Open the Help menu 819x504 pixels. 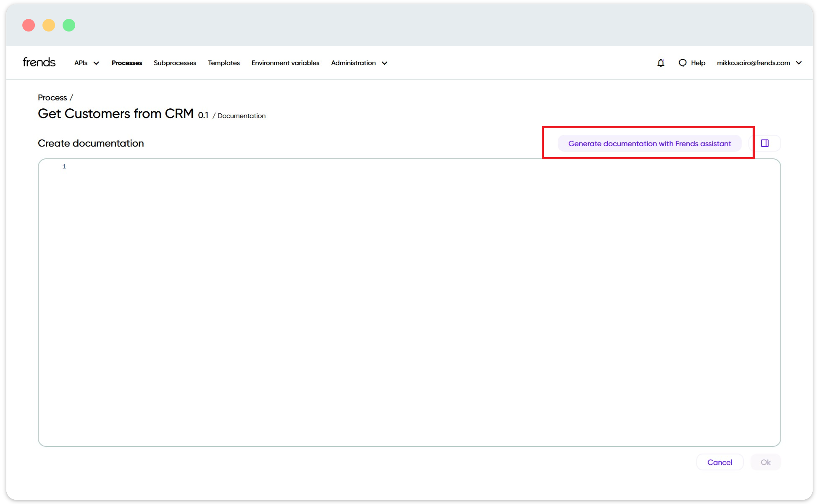click(x=698, y=63)
